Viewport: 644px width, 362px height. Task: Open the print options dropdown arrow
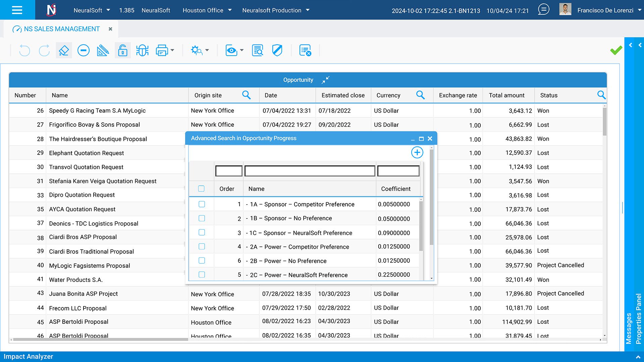tap(172, 51)
